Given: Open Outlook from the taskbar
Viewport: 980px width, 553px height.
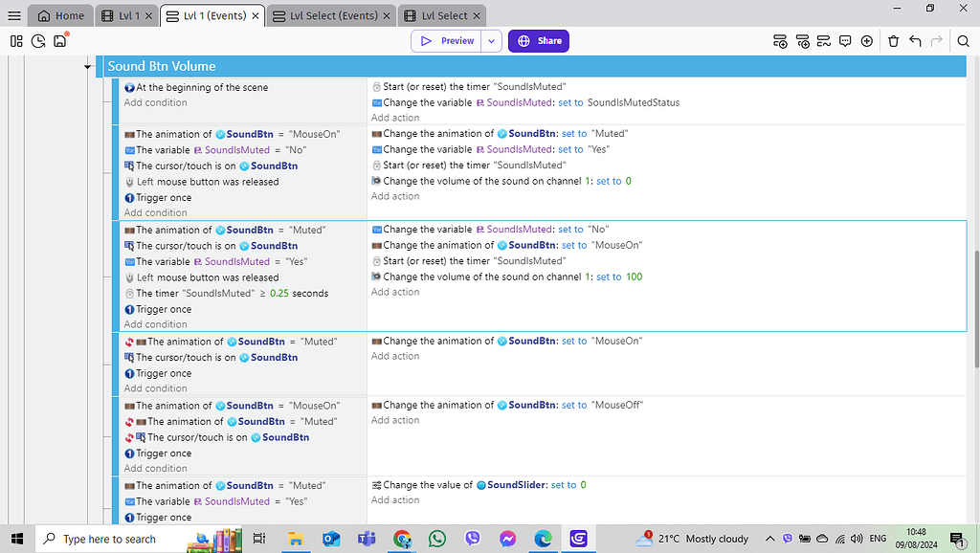Looking at the screenshot, I should coord(331,539).
